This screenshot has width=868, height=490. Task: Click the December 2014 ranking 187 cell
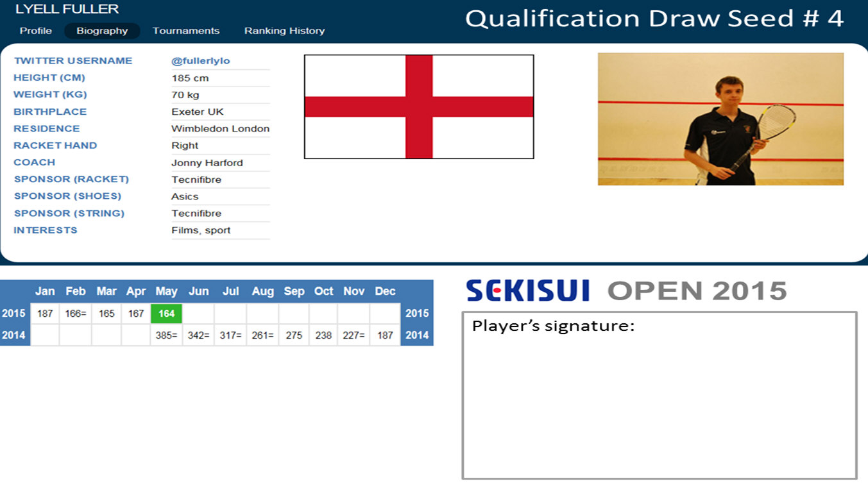385,335
